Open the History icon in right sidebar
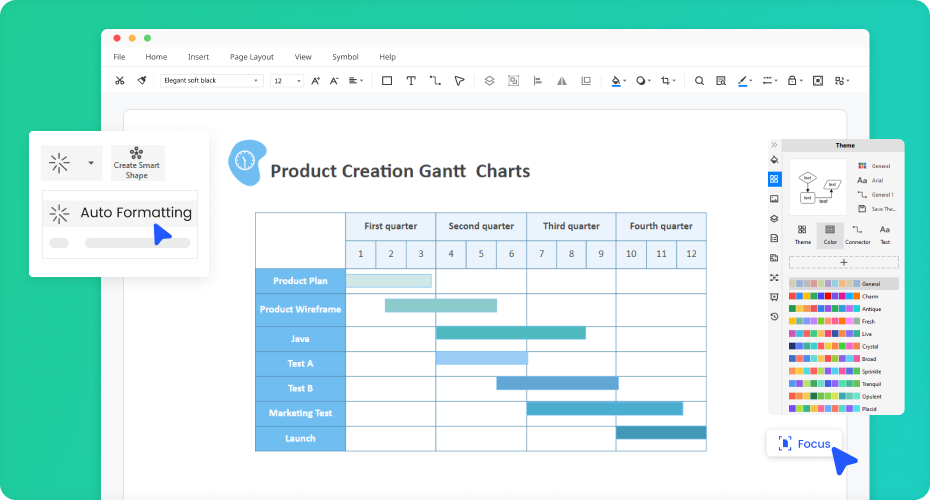 tap(774, 317)
